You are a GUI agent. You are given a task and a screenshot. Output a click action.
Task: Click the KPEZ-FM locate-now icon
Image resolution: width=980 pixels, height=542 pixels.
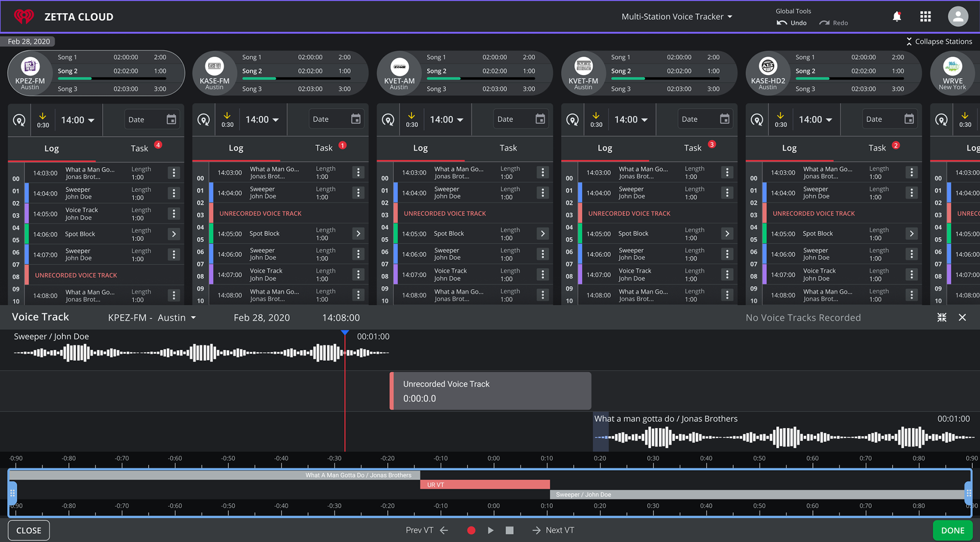[x=19, y=120]
